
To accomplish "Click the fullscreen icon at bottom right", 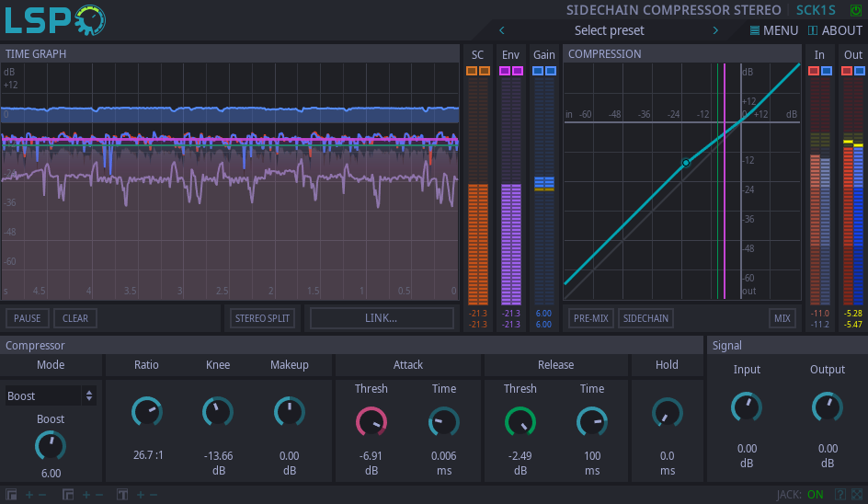I will point(857,495).
